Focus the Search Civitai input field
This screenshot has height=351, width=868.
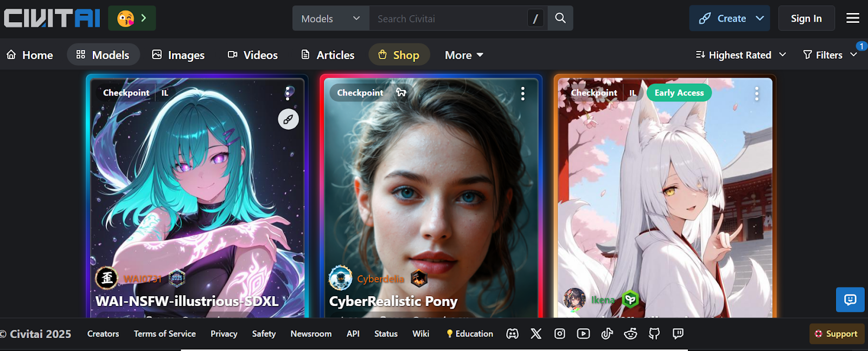pos(448,18)
